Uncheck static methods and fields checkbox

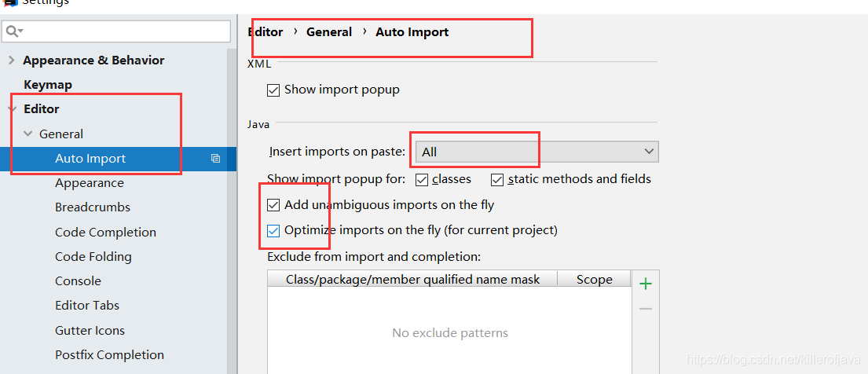[x=497, y=180]
